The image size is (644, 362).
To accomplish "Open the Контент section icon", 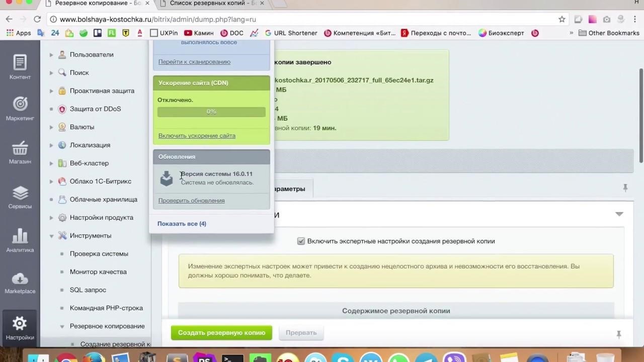I will [20, 62].
